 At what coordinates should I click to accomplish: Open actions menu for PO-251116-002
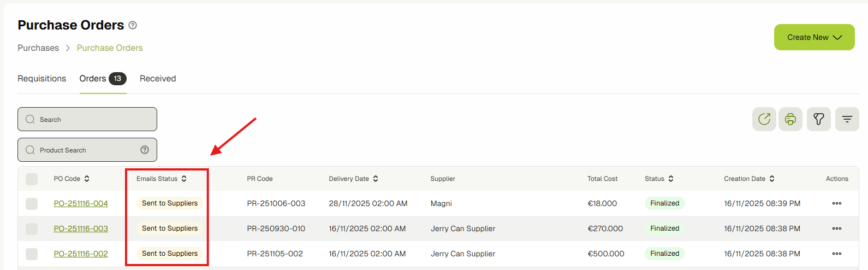point(836,254)
